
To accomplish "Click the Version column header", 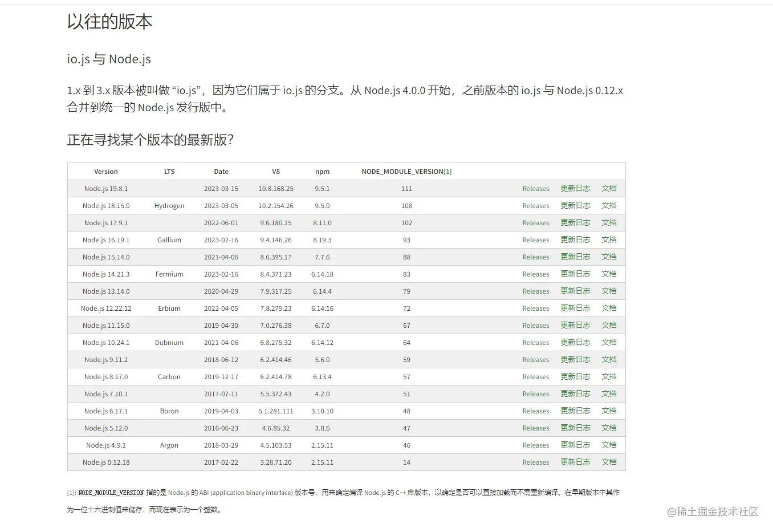I will (106, 172).
